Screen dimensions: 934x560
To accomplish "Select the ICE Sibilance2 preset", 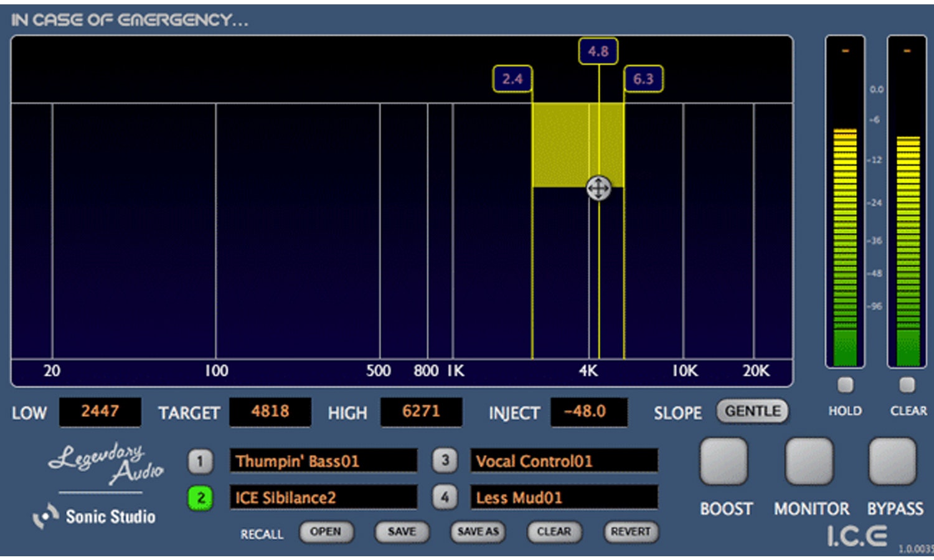I will click(x=324, y=498).
